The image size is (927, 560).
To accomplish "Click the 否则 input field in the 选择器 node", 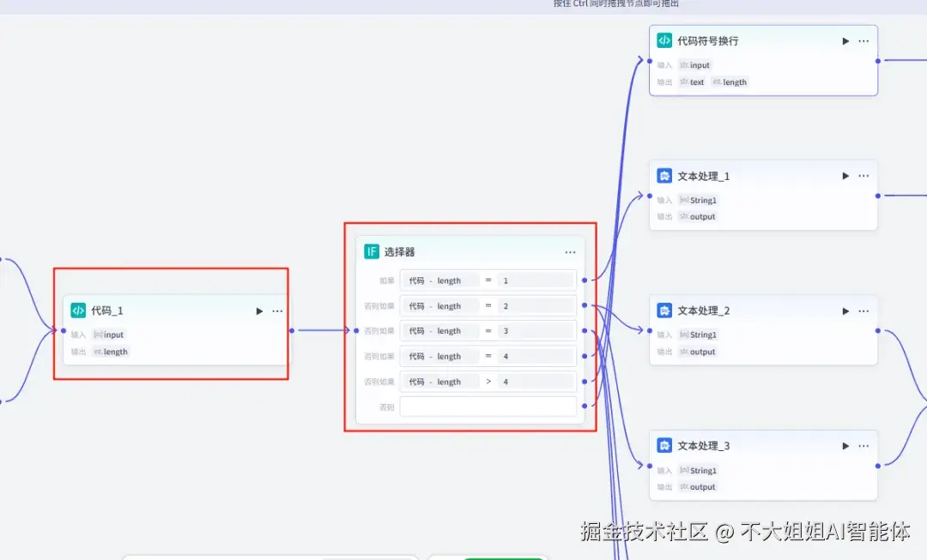I will pyautogui.click(x=488, y=406).
